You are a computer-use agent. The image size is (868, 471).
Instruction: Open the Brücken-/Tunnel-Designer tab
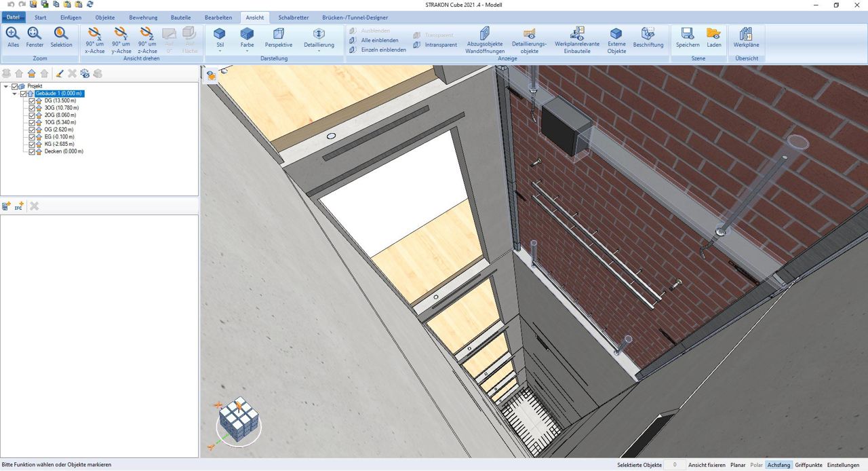[x=355, y=18]
